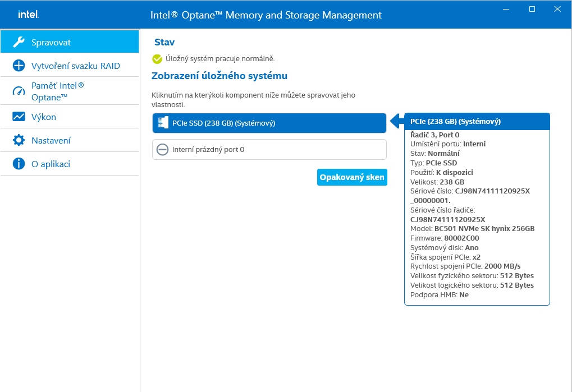Click the Typ: PCIe SSD line
The width and height of the screenshot is (572, 392).
click(x=434, y=163)
